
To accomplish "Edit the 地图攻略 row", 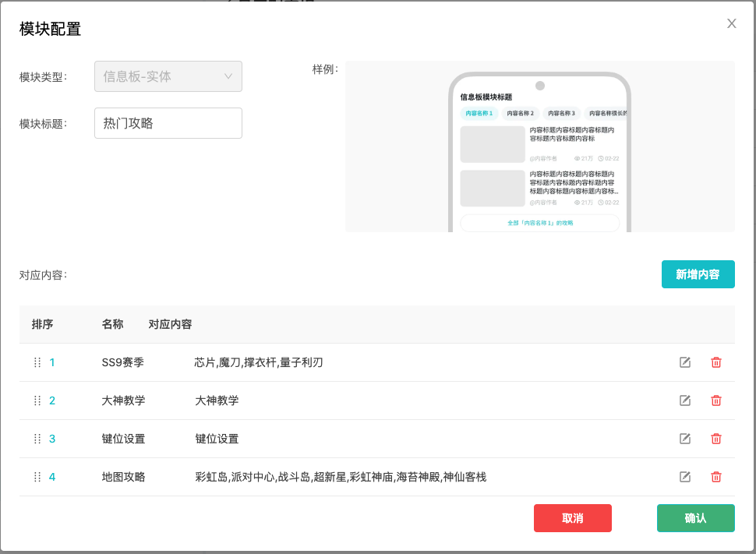I will 685,477.
